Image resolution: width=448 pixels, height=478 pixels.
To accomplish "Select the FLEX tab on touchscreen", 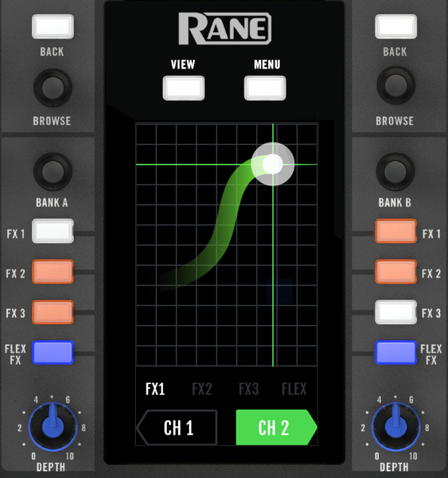I will [294, 389].
